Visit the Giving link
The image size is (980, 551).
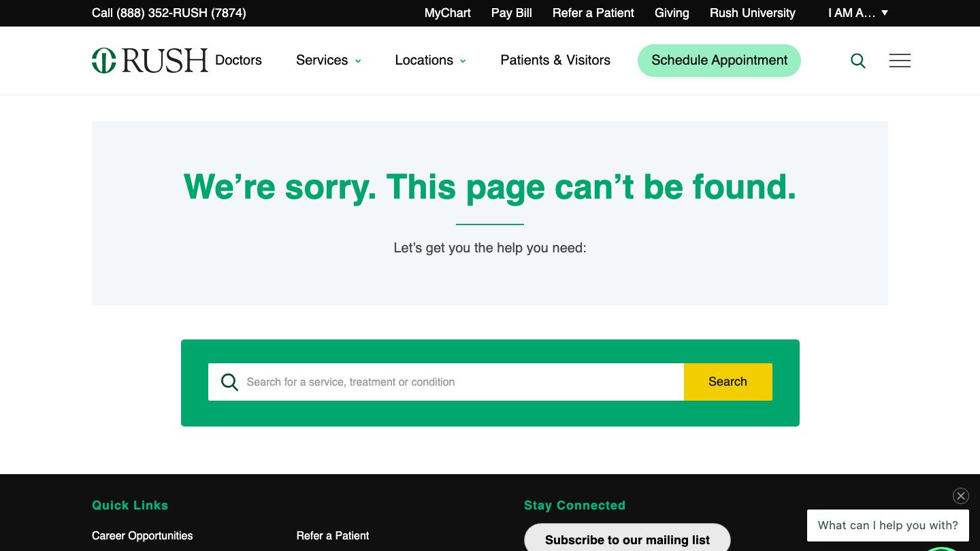tap(672, 13)
